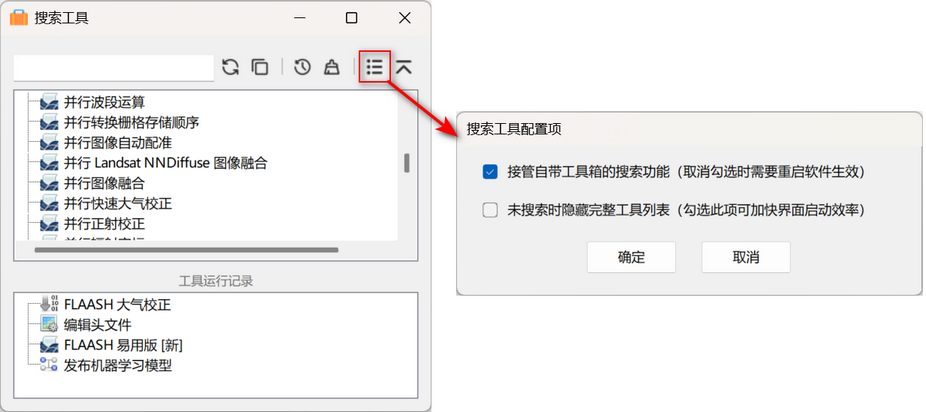Viewport: 926px width, 412px height.
Task: Click the collapse-to-top arrow icon
Action: coord(404,67)
